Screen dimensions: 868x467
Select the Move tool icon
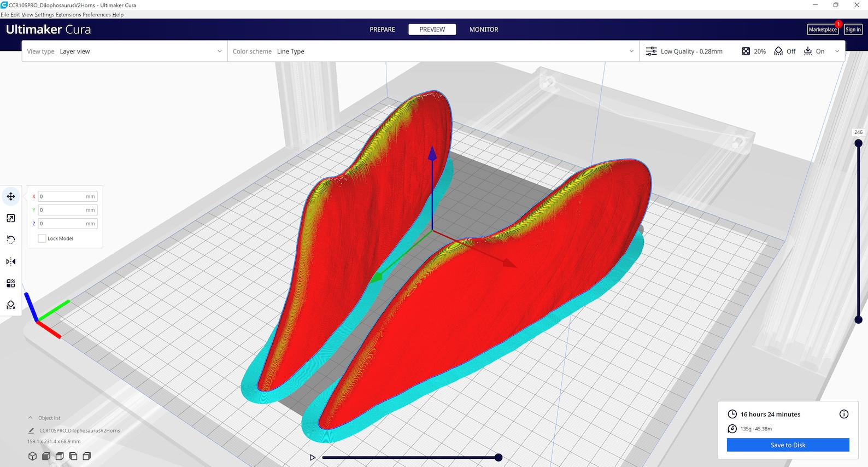11,196
